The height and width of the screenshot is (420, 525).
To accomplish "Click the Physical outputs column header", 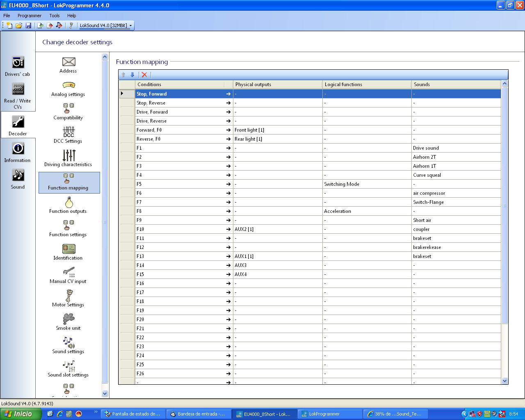I will pos(278,84).
